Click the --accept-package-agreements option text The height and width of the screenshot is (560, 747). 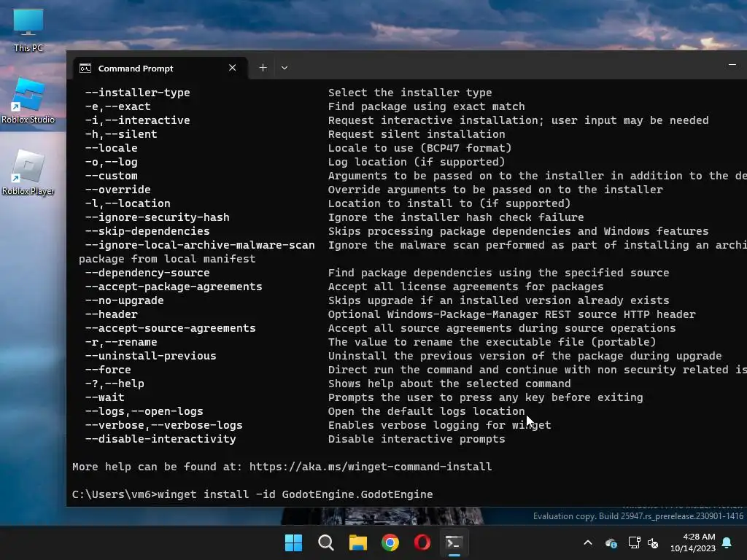[174, 287]
